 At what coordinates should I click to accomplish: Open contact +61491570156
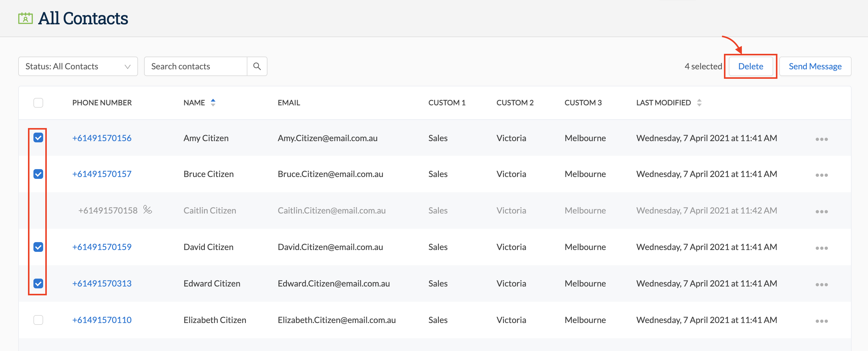(x=102, y=138)
